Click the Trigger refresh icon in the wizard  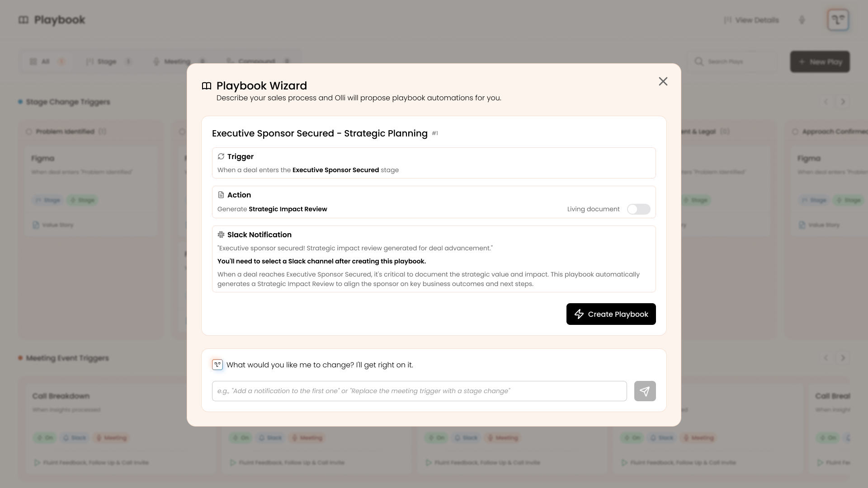[x=221, y=156]
